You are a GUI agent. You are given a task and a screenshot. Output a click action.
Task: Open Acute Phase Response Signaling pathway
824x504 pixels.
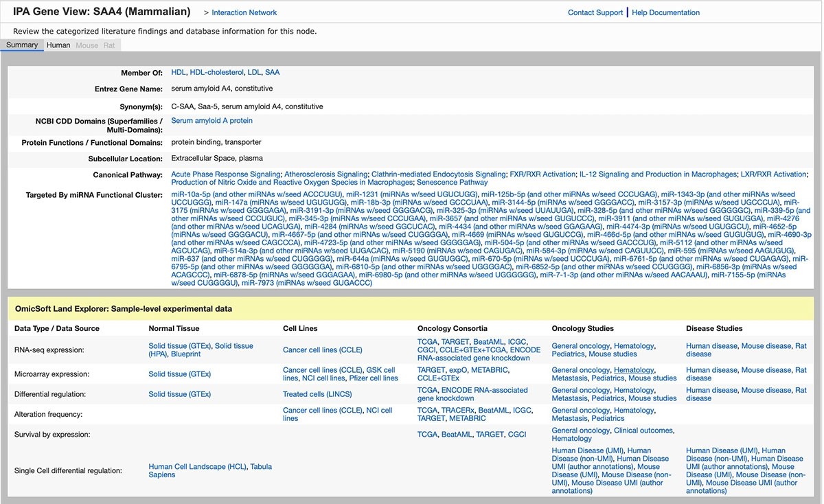226,174
